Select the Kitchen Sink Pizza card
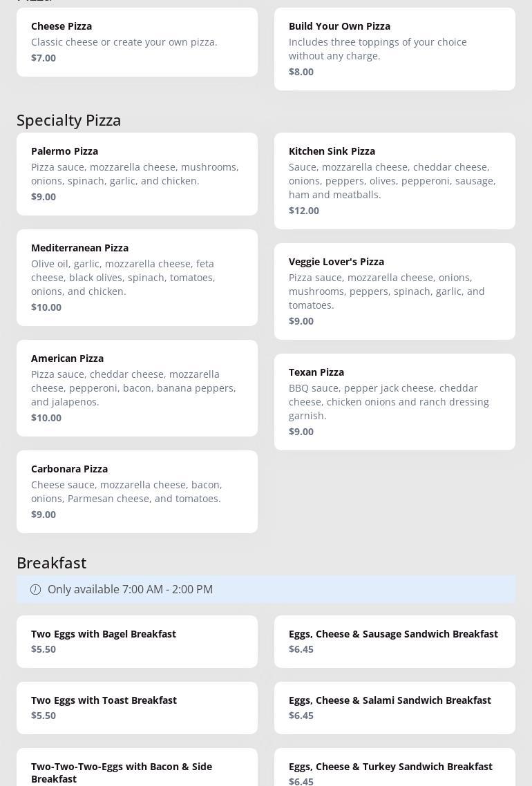532x786 pixels. click(x=395, y=181)
